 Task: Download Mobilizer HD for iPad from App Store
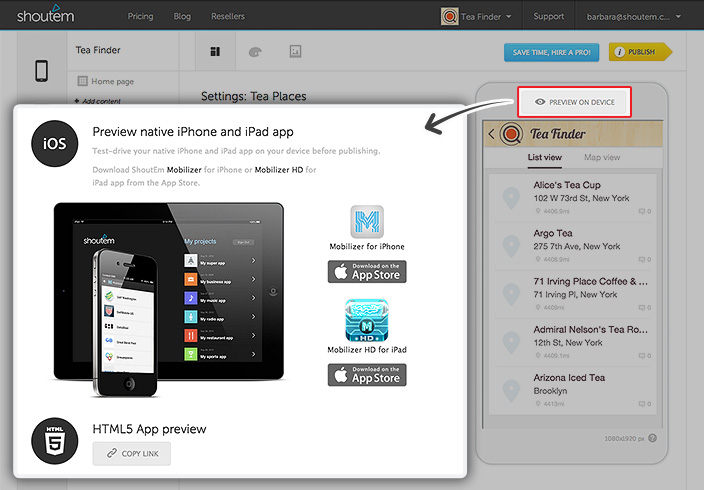tap(367, 375)
